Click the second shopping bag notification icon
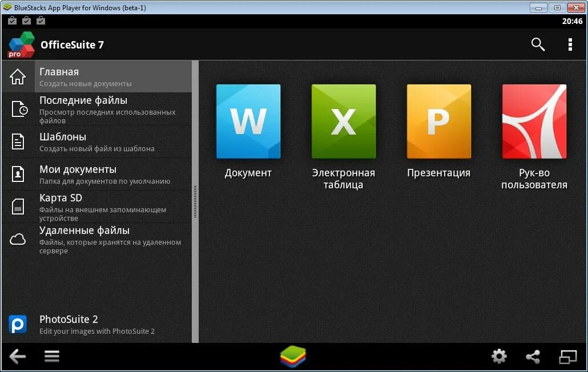Image resolution: width=588 pixels, height=372 pixels. pos(26,21)
